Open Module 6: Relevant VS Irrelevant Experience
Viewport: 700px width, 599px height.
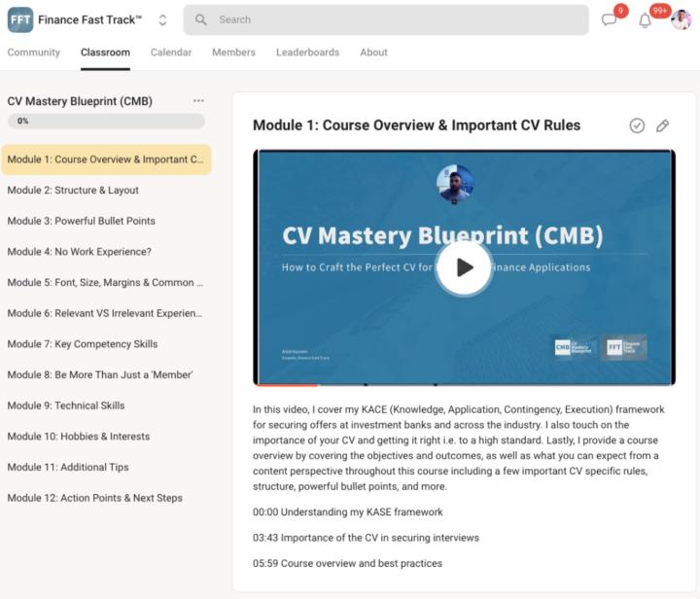coord(106,313)
